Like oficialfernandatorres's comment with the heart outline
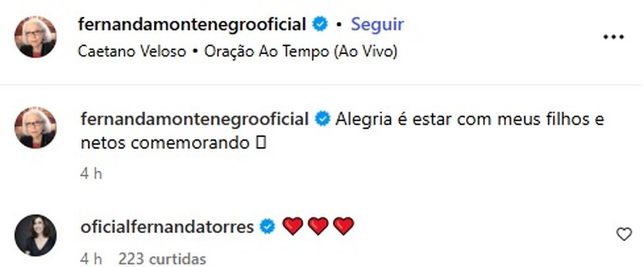 624,234
